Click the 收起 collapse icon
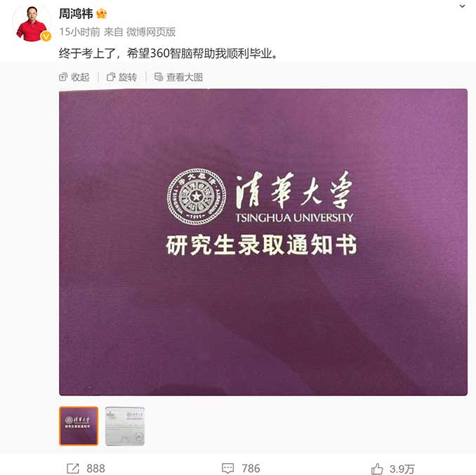This screenshot has height=475, width=476. (63, 77)
